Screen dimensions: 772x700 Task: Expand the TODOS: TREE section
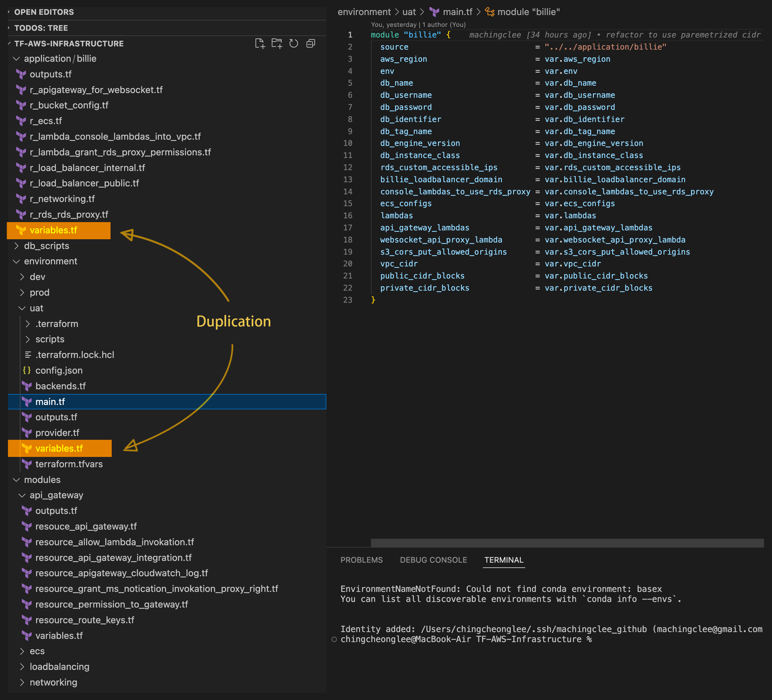[167, 28]
